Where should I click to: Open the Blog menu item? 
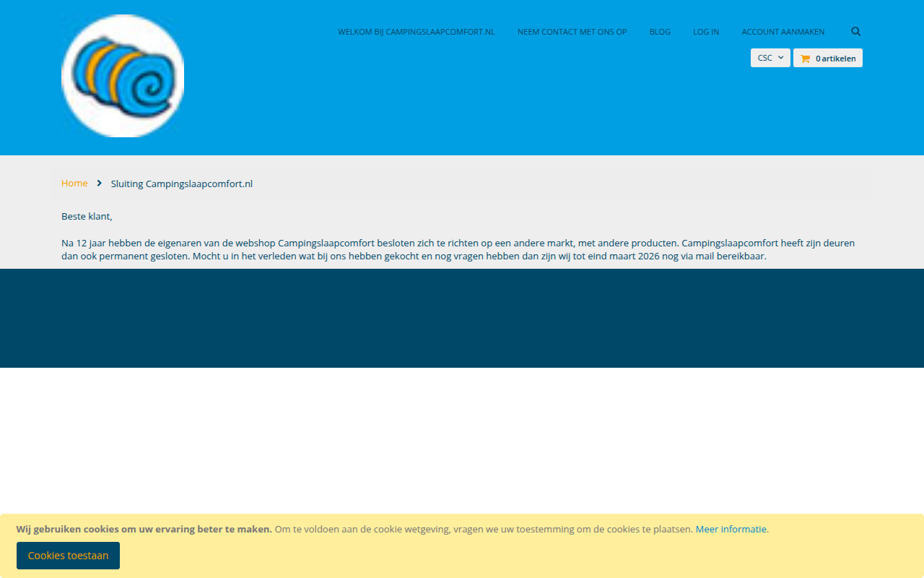[660, 32]
